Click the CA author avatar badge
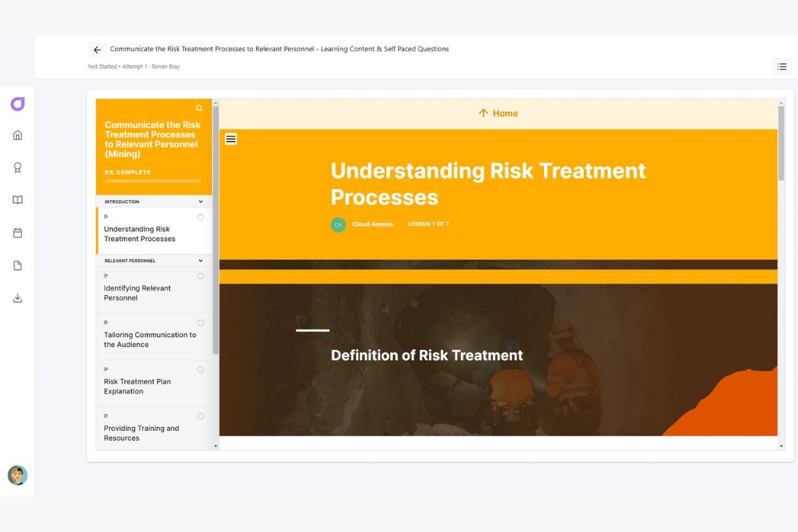The width and height of the screenshot is (798, 532). click(x=338, y=225)
